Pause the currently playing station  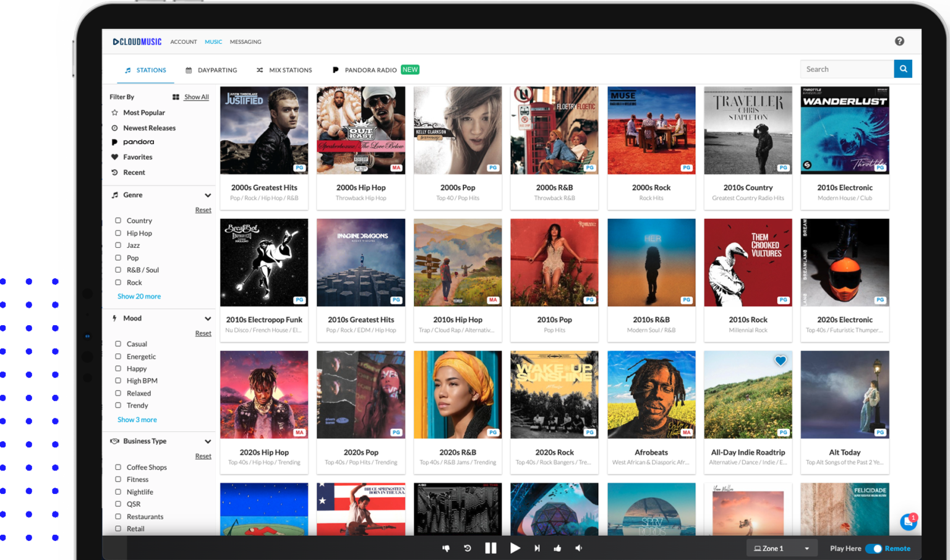point(490,548)
